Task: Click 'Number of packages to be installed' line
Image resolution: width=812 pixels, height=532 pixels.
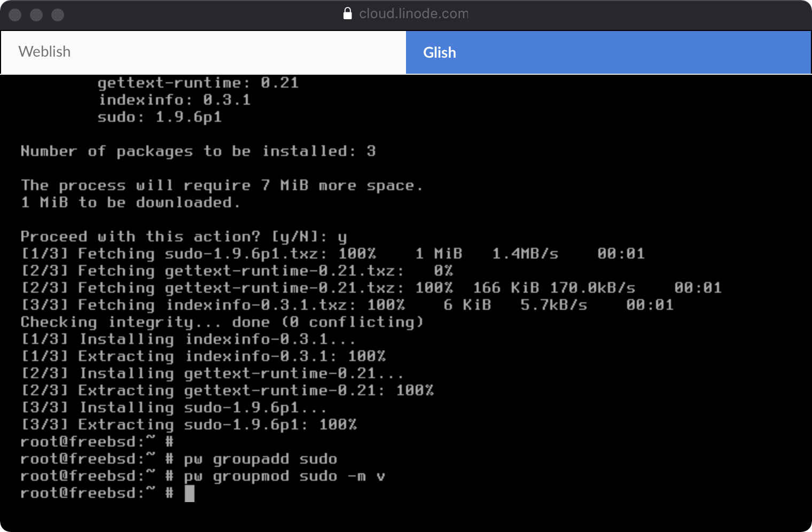Action: click(198, 151)
